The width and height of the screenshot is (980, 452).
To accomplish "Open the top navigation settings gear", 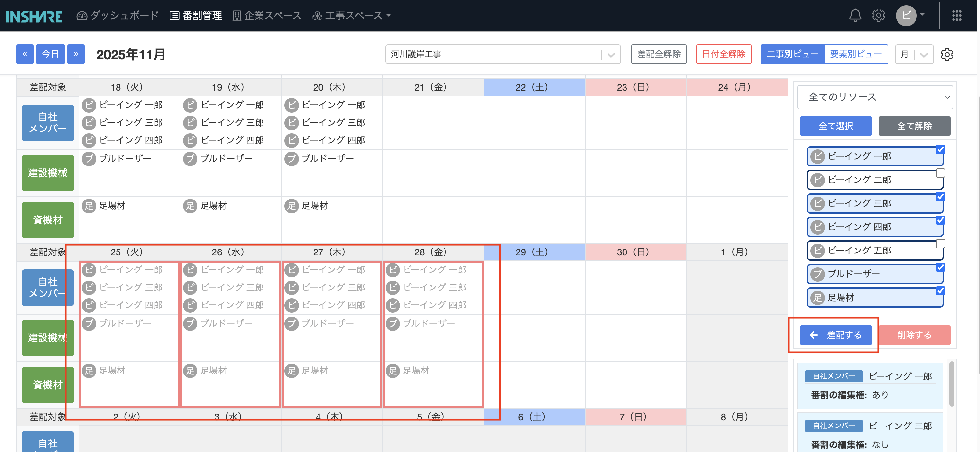I will 878,15.
